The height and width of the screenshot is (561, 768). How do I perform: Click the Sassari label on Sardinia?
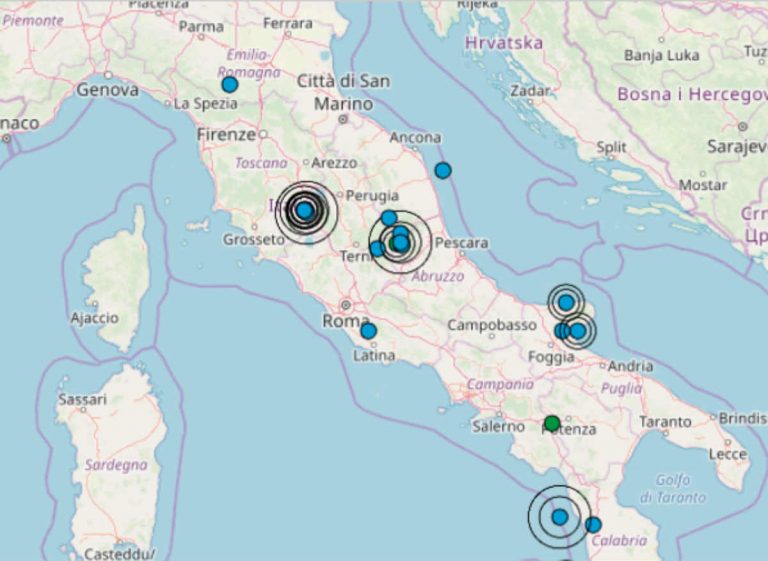[x=82, y=399]
